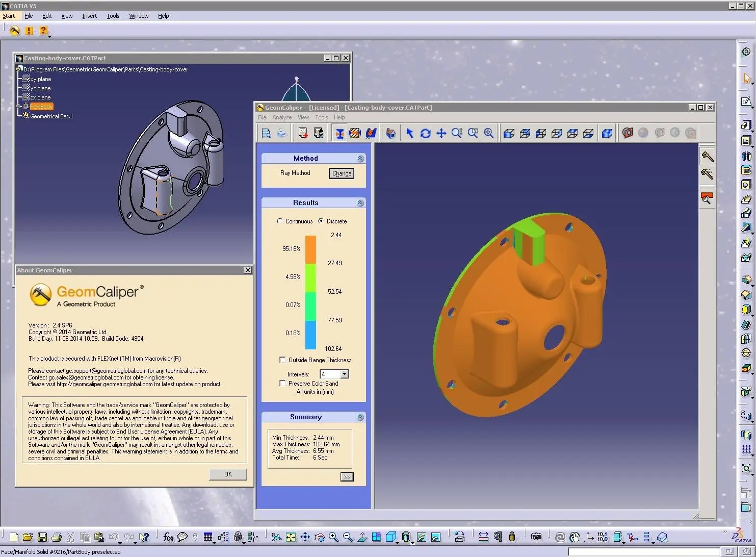Click the orange color band swatch
Image resolution: width=756 pixels, height=557 pixels.
(310, 249)
